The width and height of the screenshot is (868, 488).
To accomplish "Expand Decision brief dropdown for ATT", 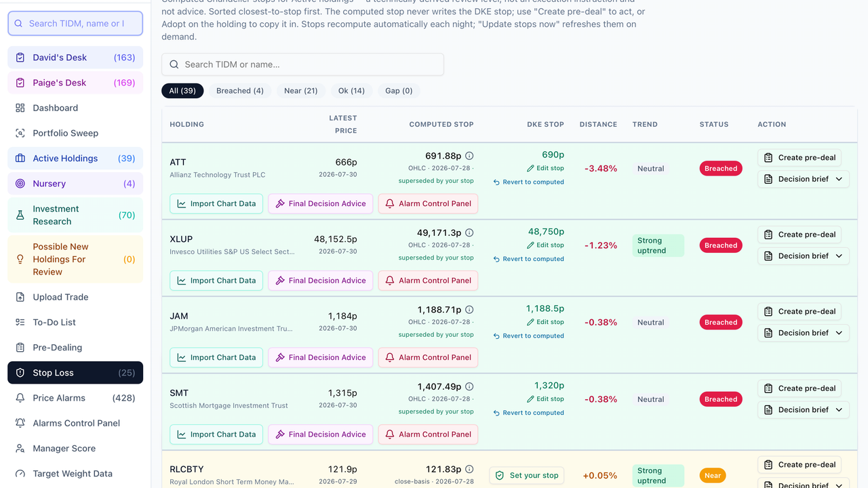I will tap(803, 179).
